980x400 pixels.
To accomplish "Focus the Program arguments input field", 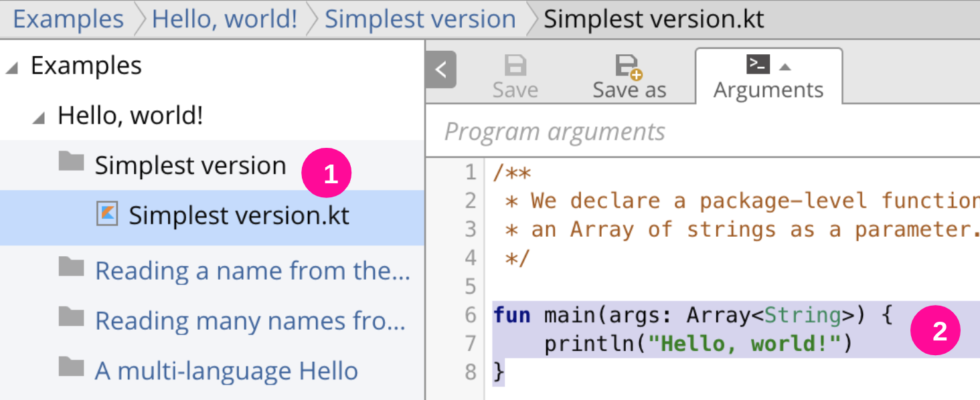I will click(703, 132).
